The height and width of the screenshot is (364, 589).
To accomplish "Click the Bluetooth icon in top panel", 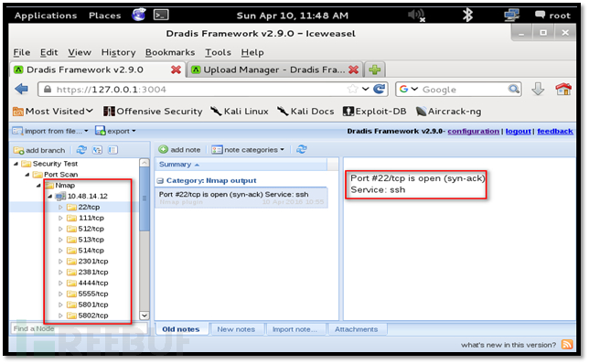I will (467, 15).
